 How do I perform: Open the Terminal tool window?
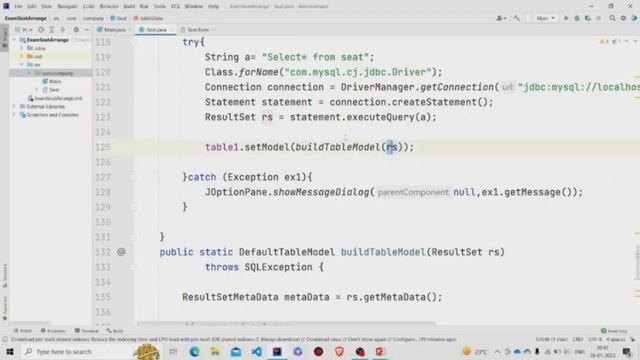point(87,331)
